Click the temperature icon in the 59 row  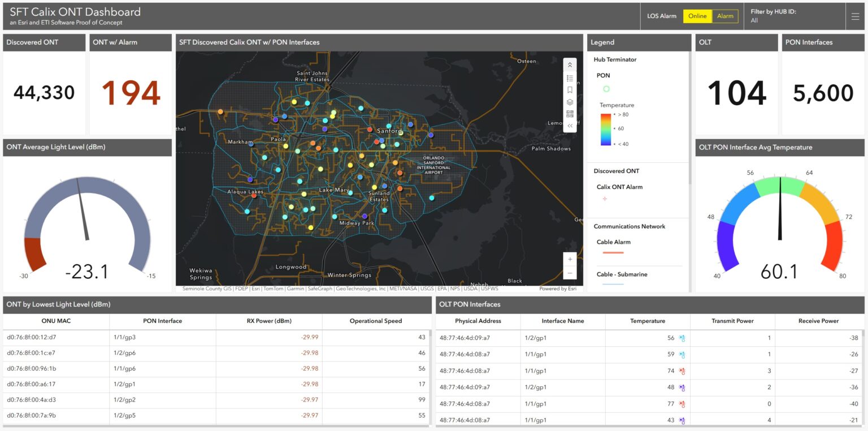[x=682, y=355]
